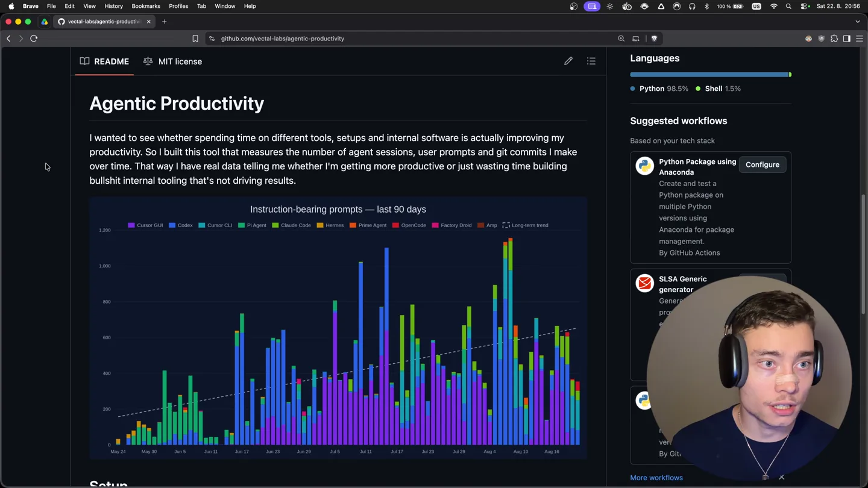Switch to the MIT license tab

click(172, 61)
